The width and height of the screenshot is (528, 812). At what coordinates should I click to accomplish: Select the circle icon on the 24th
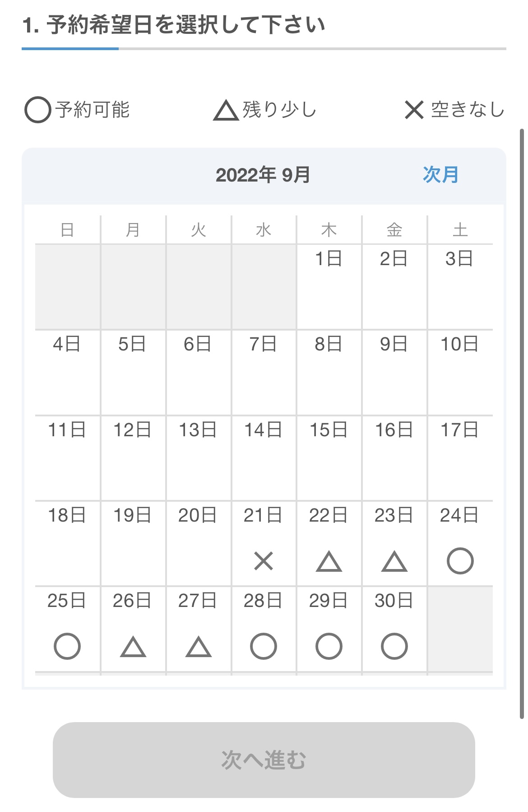[x=460, y=561]
